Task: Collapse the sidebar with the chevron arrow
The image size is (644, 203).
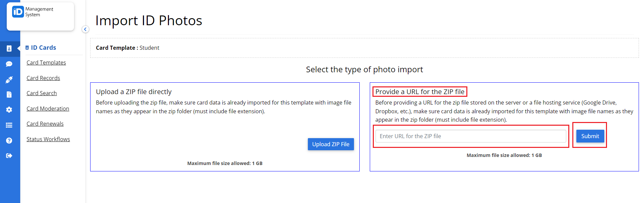Action: pos(85,29)
